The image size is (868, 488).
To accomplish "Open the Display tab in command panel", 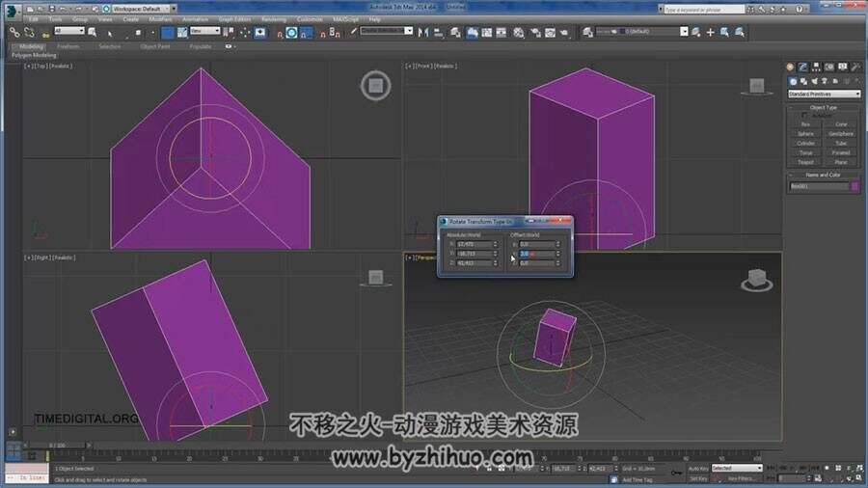I will point(843,67).
